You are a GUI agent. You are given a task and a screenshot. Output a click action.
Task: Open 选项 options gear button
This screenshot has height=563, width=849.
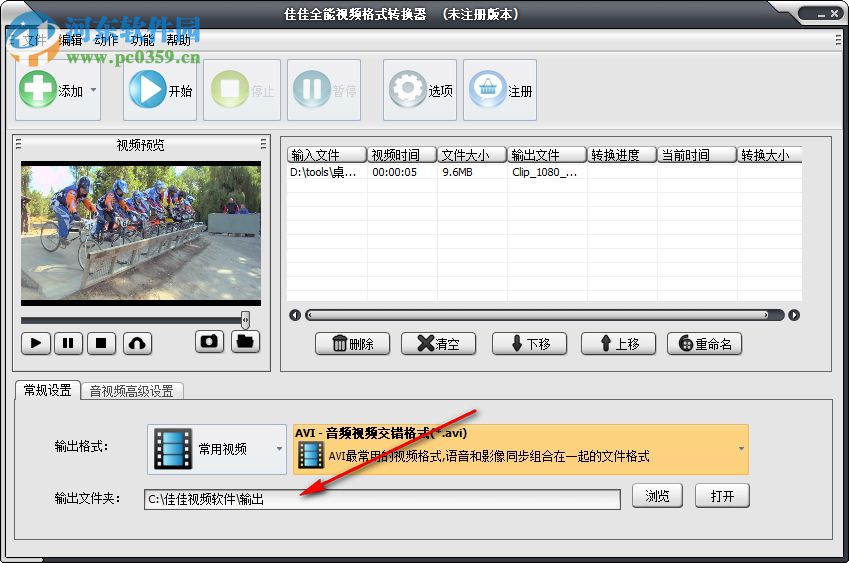pos(420,90)
